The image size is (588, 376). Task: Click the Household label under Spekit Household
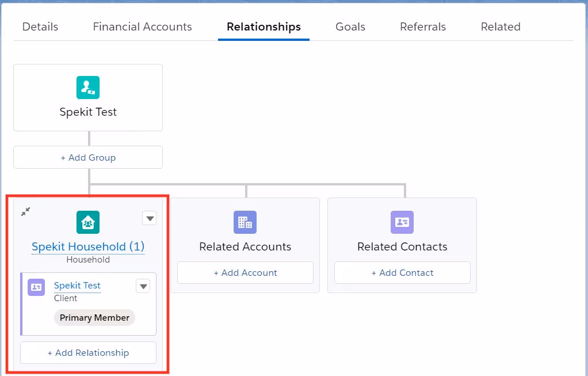point(88,260)
